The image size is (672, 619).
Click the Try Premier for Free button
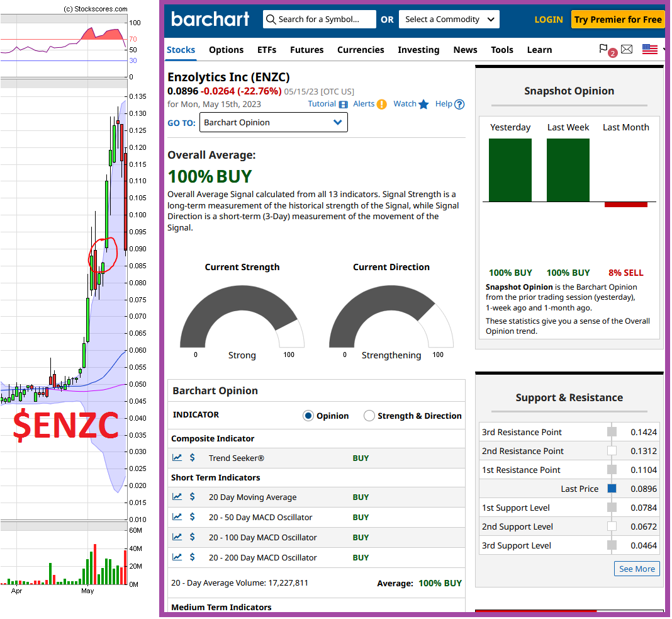click(617, 19)
